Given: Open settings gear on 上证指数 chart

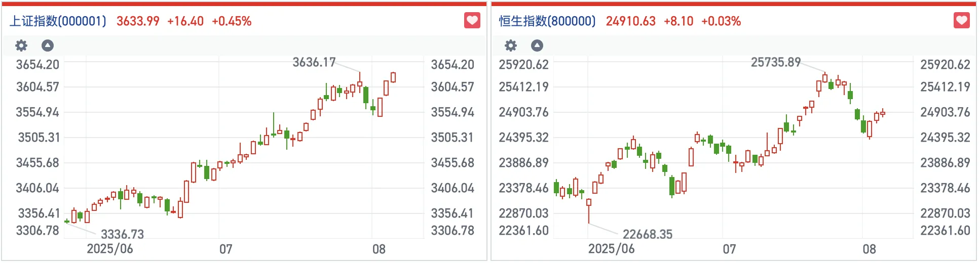Looking at the screenshot, I should coord(21,46).
